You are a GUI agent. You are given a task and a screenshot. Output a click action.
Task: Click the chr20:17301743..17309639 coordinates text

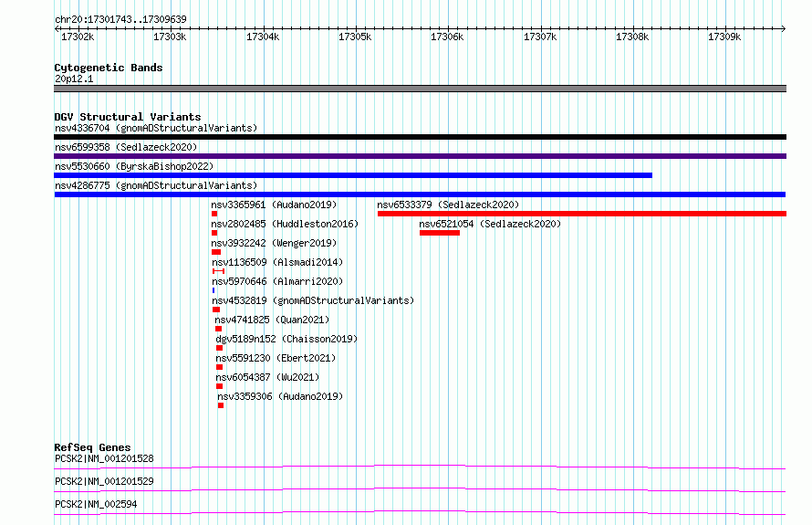tap(120, 19)
